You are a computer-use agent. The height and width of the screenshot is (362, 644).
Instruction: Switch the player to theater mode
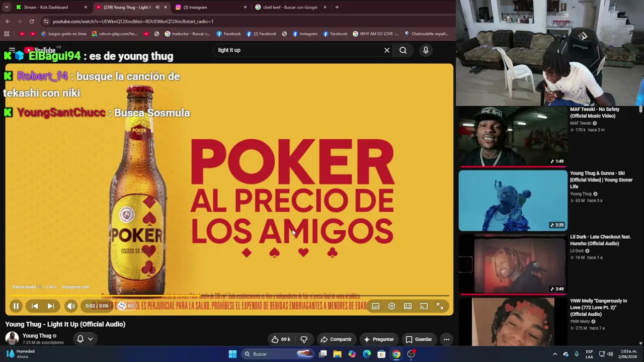408,306
